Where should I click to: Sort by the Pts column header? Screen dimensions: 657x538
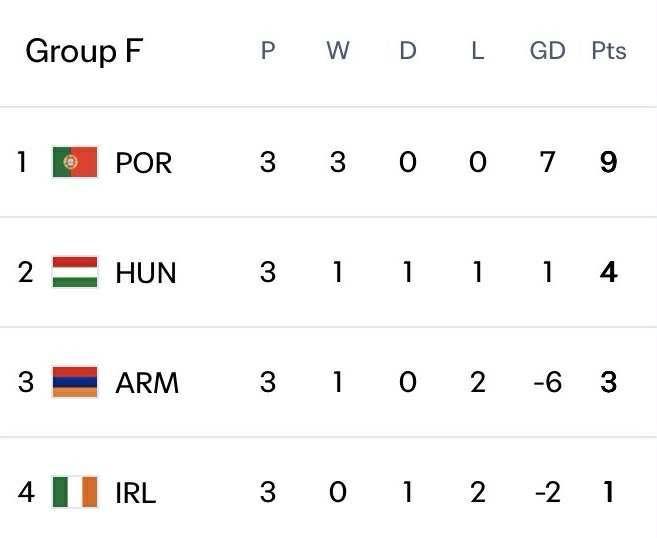[608, 51]
